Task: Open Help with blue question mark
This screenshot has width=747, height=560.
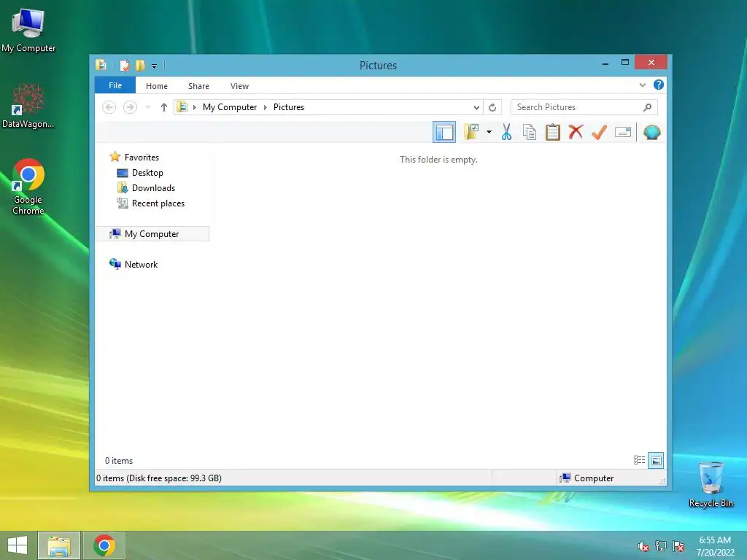Action: pos(659,85)
